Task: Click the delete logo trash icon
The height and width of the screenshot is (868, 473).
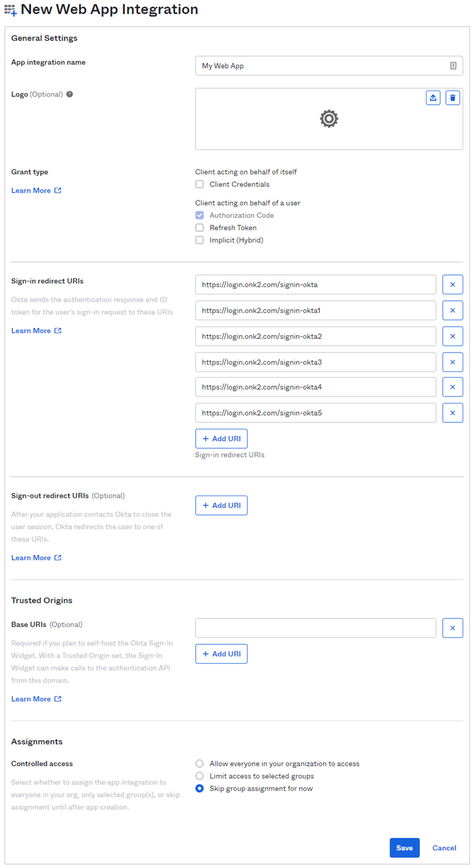Action: point(452,98)
